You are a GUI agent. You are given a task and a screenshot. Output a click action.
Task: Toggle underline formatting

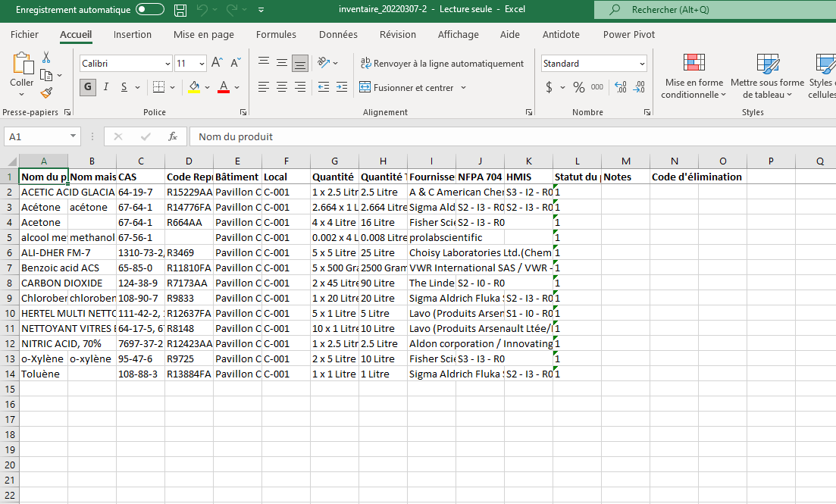point(124,87)
